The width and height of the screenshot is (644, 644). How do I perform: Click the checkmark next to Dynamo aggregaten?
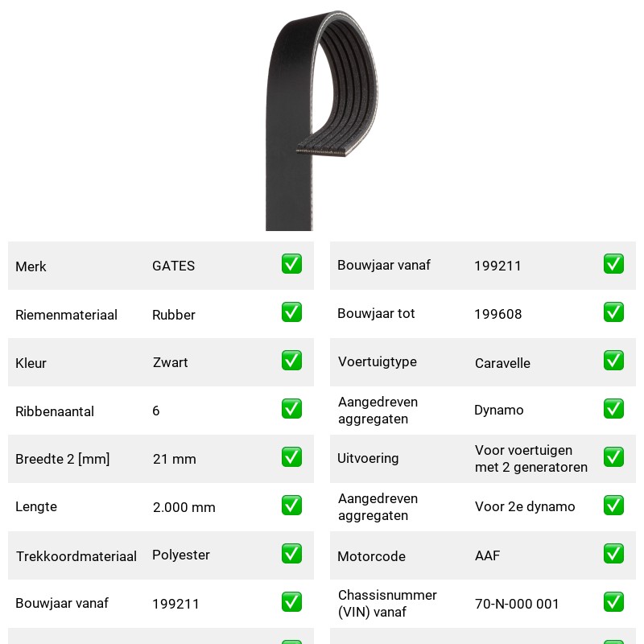click(x=613, y=409)
